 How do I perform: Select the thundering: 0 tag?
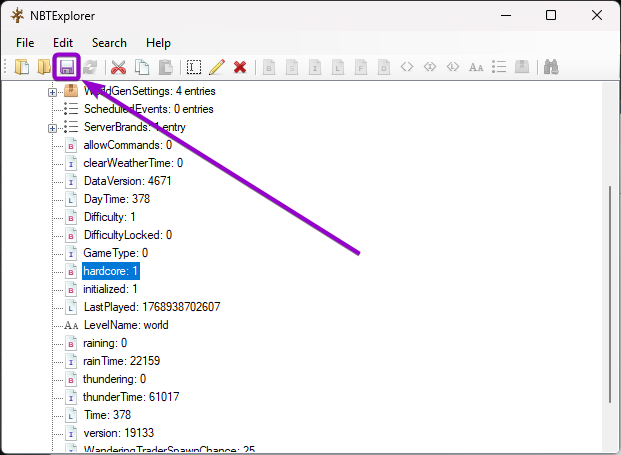(114, 379)
